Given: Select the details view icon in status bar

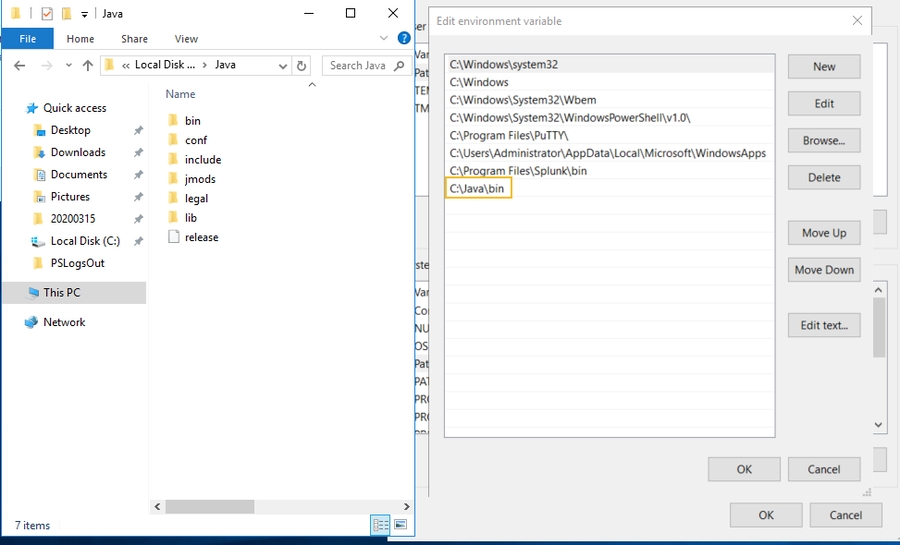Looking at the screenshot, I should click(380, 524).
